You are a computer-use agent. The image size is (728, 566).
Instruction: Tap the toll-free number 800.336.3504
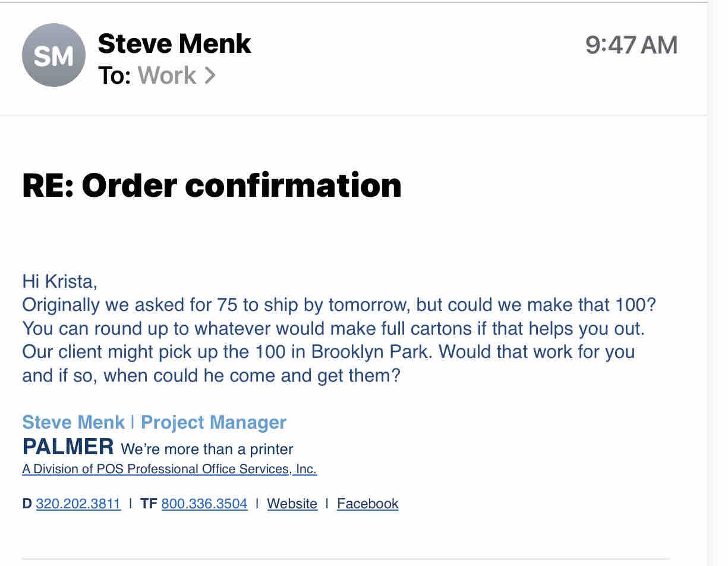point(204,504)
